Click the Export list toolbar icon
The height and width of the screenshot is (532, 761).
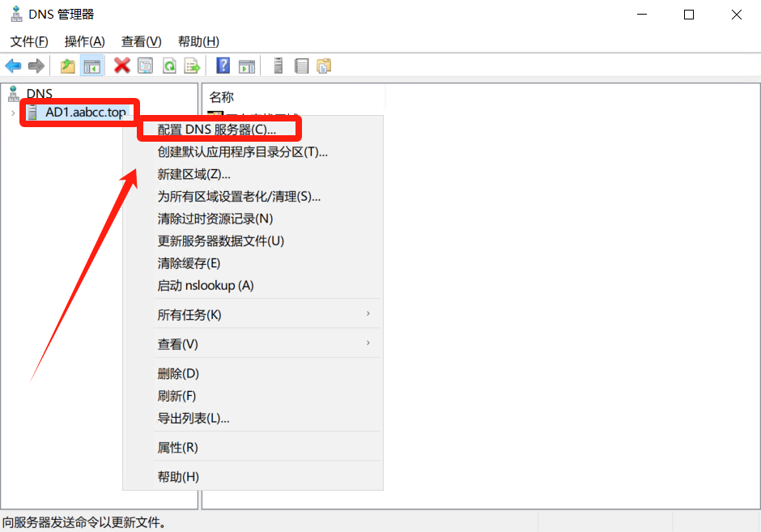click(x=193, y=66)
